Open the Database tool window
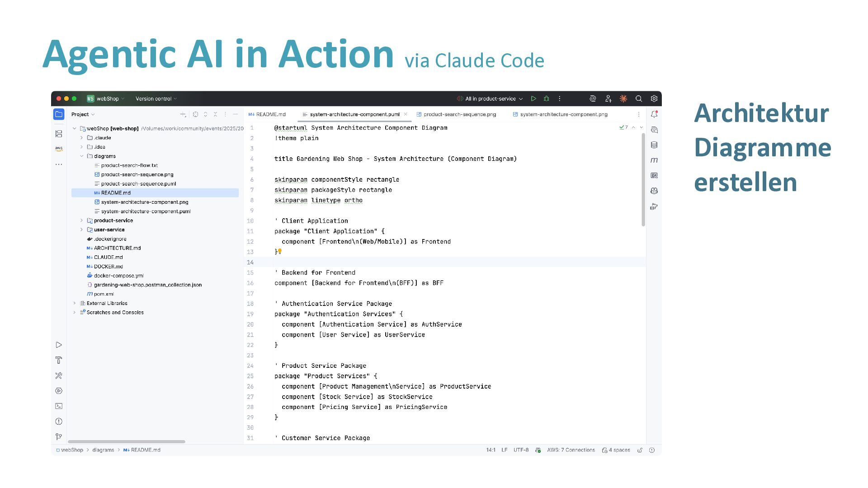This screenshot has height=488, width=868. [x=654, y=145]
